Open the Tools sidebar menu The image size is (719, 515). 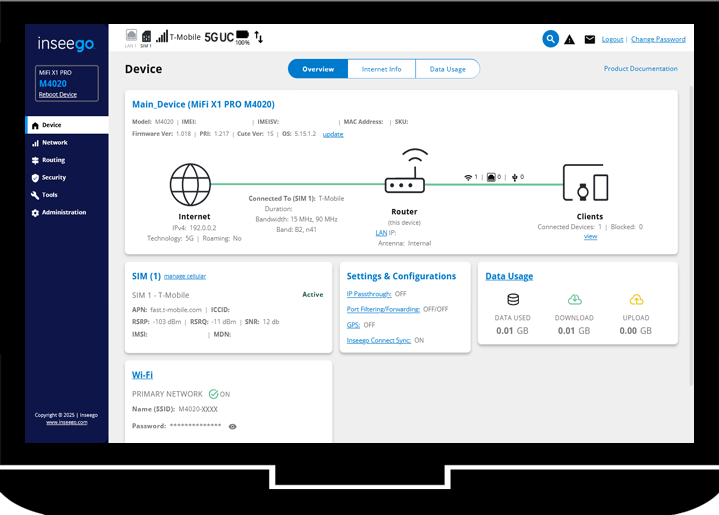click(x=67, y=195)
